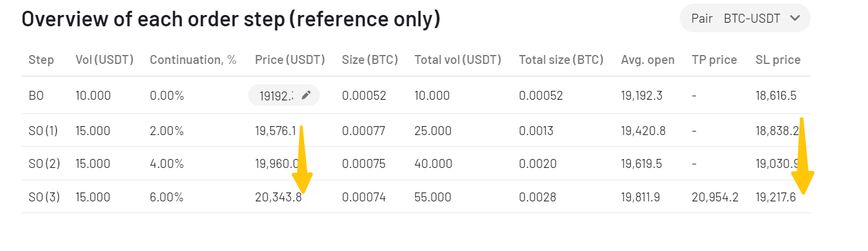Click the Vol (USDT) column header
The width and height of the screenshot is (868, 251).
pyautogui.click(x=105, y=60)
